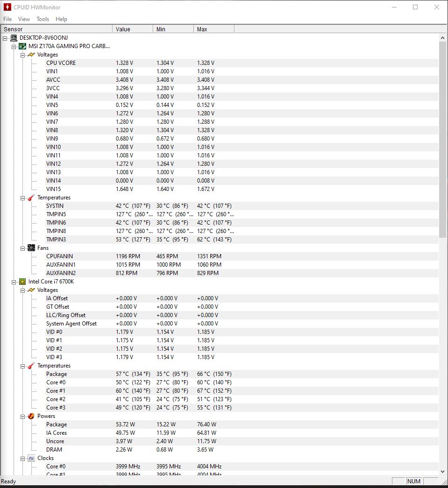The height and width of the screenshot is (488, 448).
Task: Click the Max column header
Action: (214, 29)
